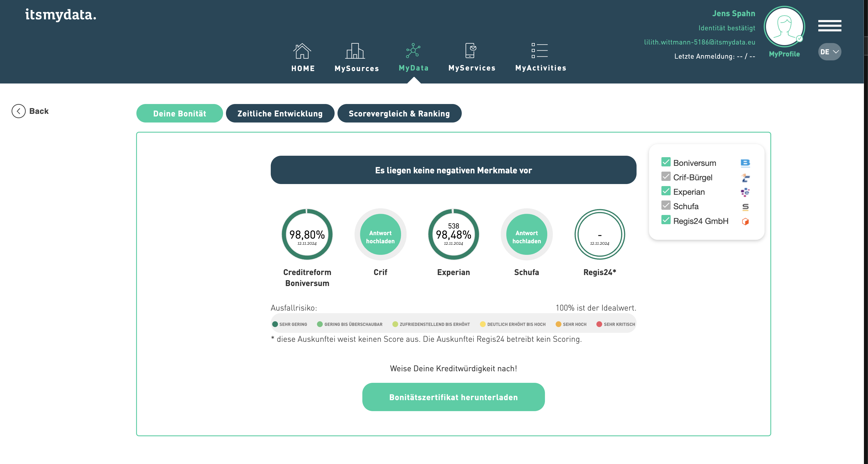Screen dimensions: 868x464
Task: Open the MySources buildings icon
Action: coord(355,51)
